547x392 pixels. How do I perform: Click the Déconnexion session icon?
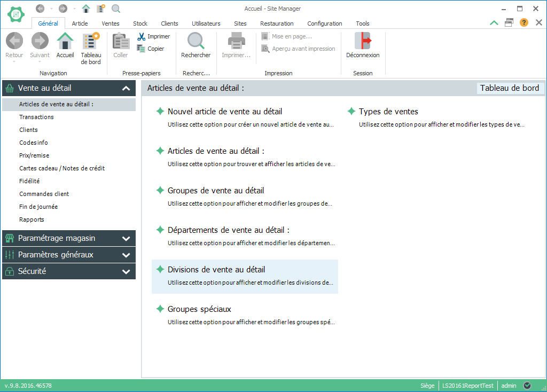(362, 42)
